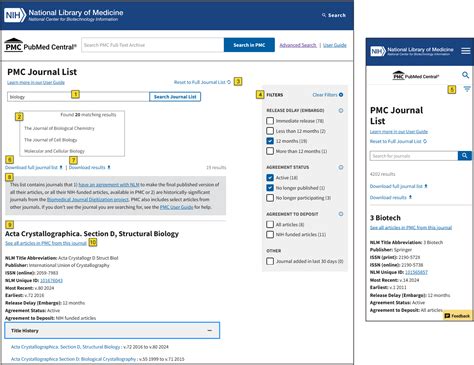Viewport: 474px width, 365px height.
Task: Open Biomedical Journal Digitization project link
Action: (88, 199)
